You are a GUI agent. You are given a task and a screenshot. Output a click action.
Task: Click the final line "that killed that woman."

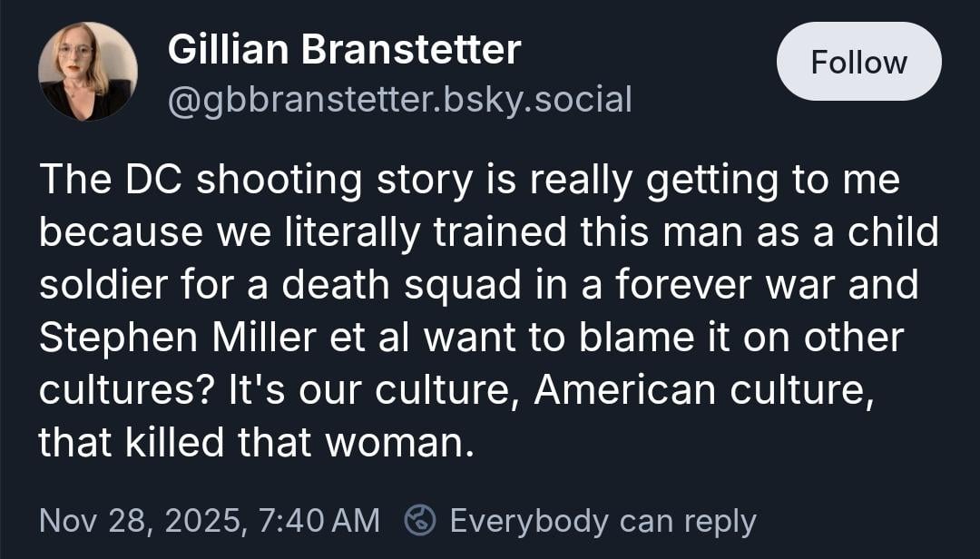point(257,443)
